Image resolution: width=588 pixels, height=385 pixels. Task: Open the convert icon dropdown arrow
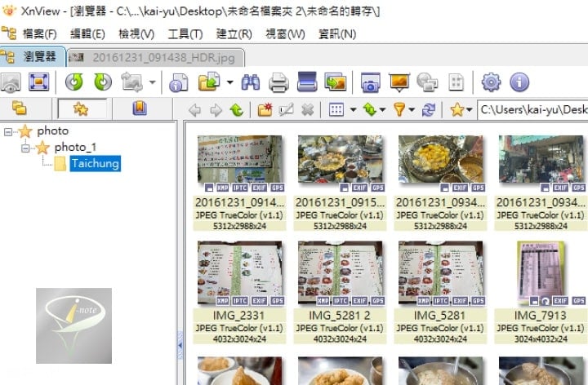(x=152, y=82)
